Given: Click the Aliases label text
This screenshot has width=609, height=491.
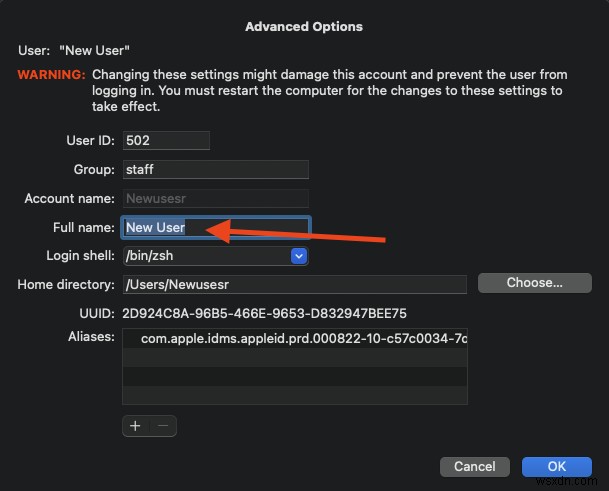Looking at the screenshot, I should tap(89, 337).
